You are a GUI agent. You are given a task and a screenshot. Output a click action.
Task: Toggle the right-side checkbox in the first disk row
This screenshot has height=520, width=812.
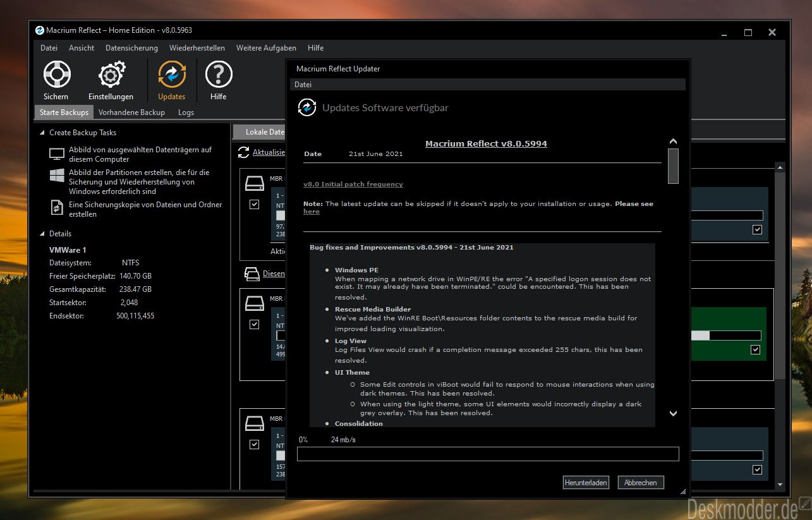tap(757, 230)
